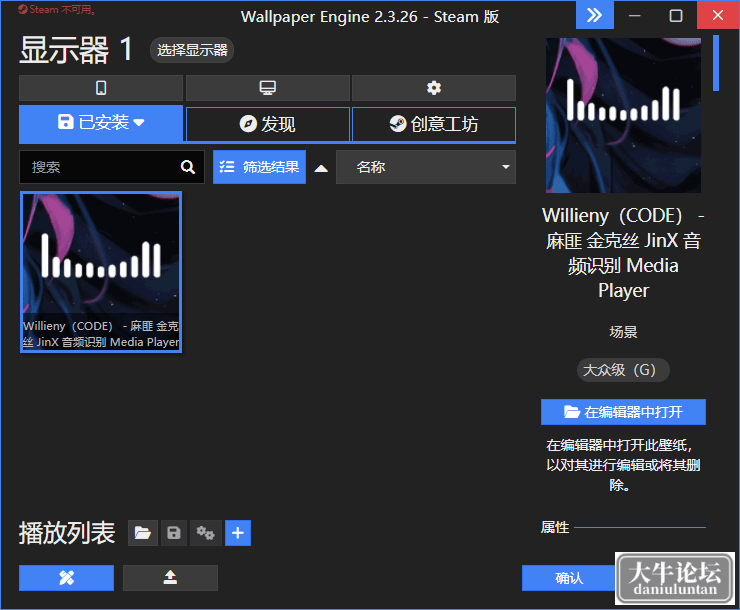Viewport: 740px width, 610px height.
Task: Switch to the 已安装 tab
Action: coord(101,123)
